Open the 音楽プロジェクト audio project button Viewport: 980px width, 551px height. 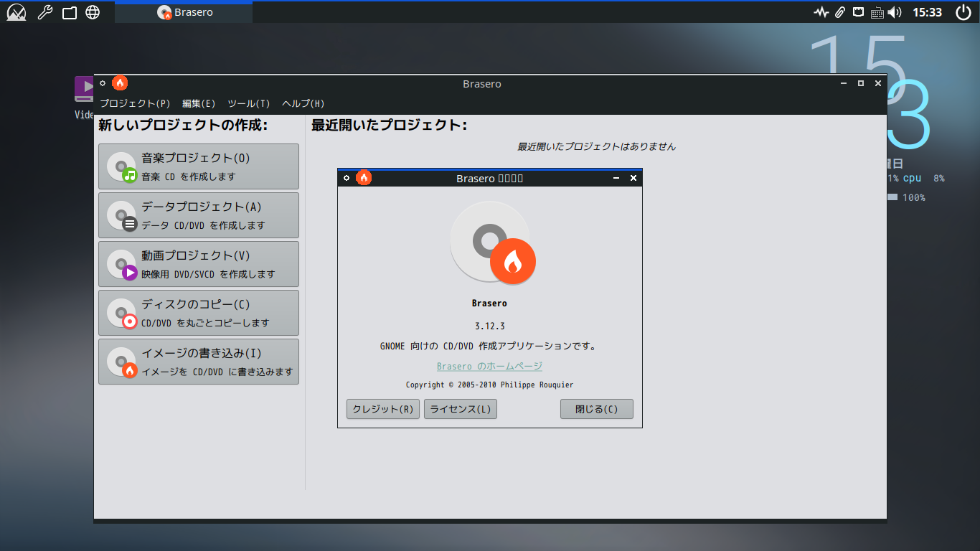(x=199, y=166)
